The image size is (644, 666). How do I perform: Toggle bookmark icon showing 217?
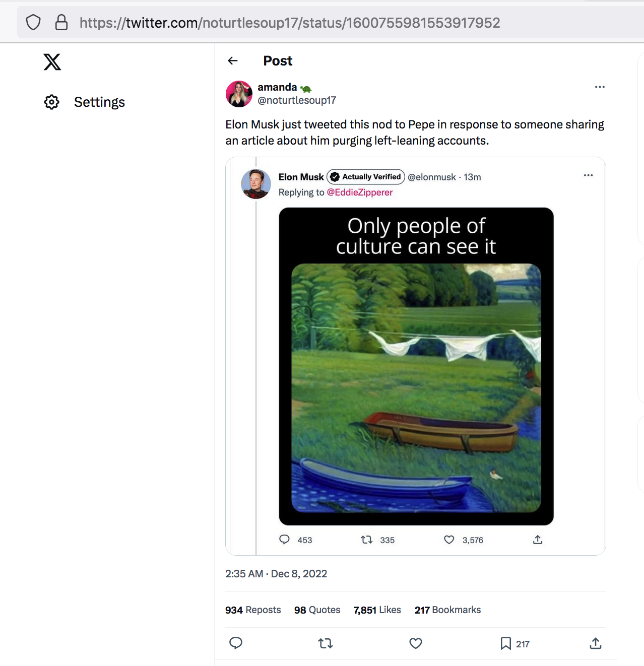[505, 643]
